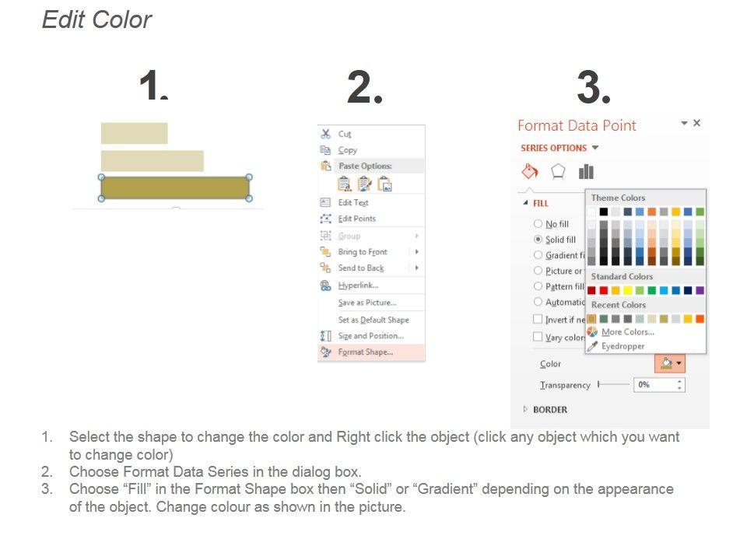This screenshot has height=560, width=747.
Task: Open the Series Options dropdown arrow
Action: coord(595,148)
